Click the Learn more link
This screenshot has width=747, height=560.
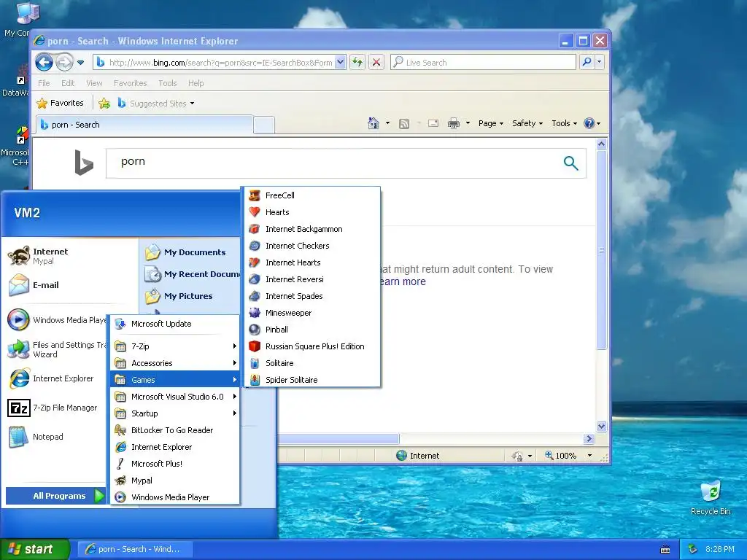(403, 282)
